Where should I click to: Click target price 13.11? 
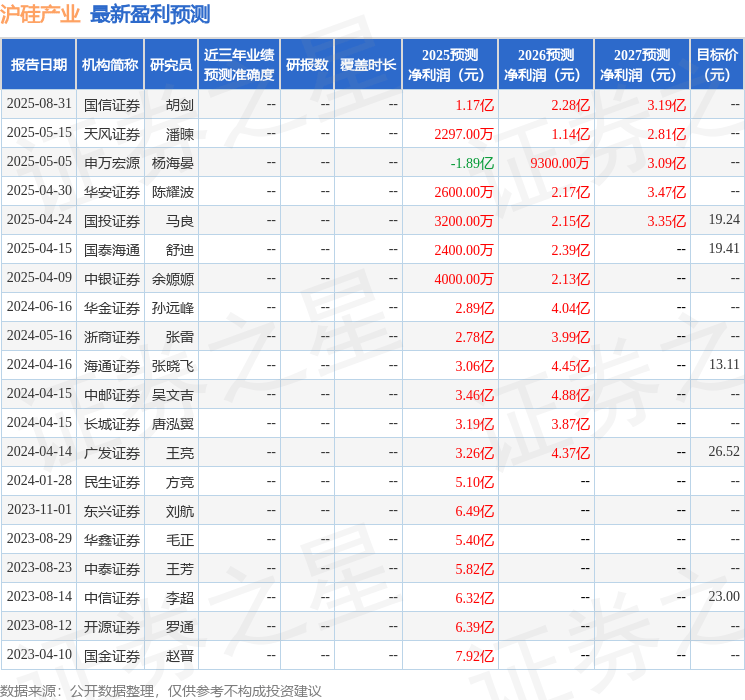[724, 364]
